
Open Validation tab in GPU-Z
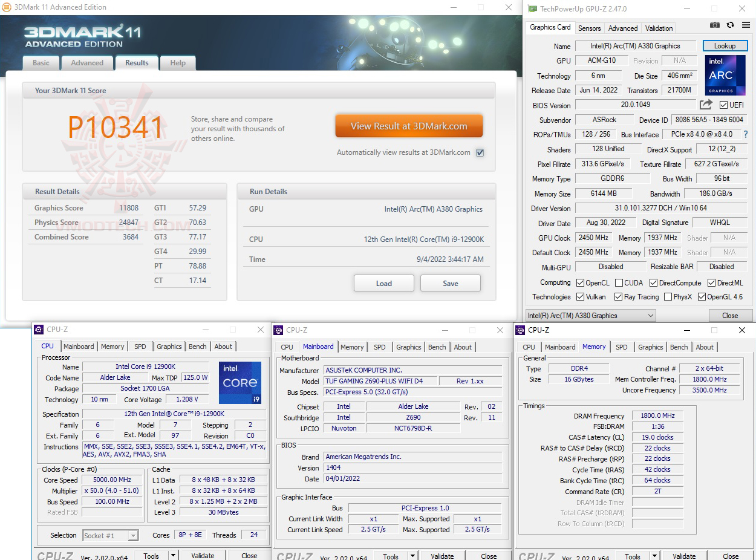pyautogui.click(x=659, y=28)
